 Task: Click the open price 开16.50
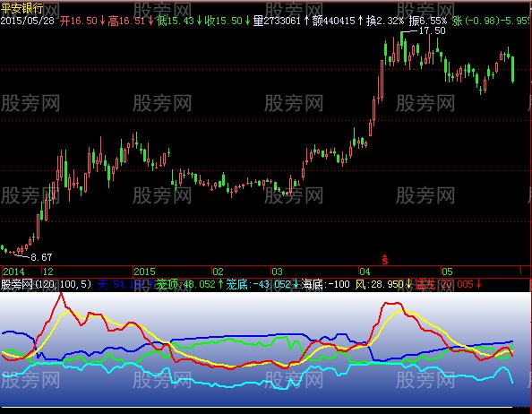(79, 21)
